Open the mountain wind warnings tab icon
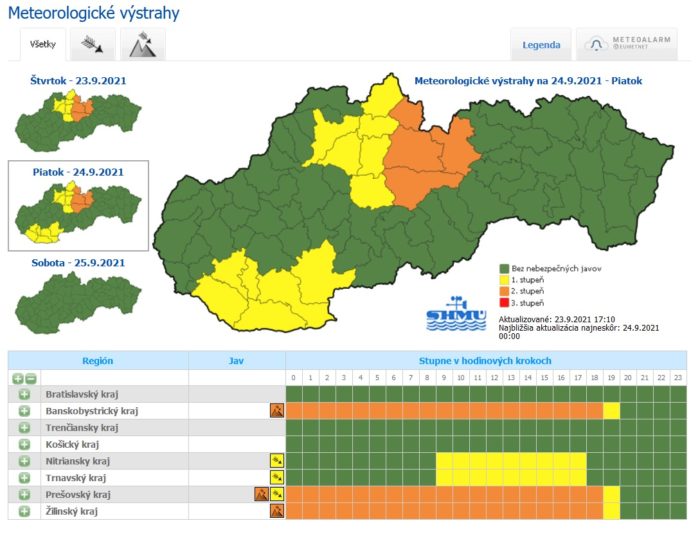The image size is (700, 541). (x=142, y=45)
